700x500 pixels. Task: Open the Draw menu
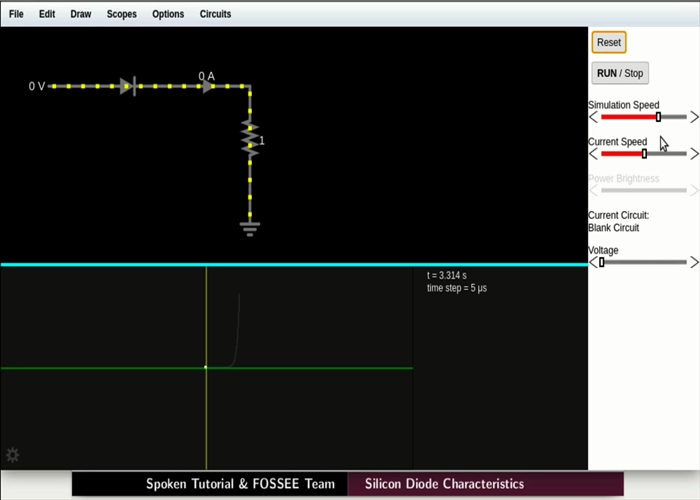[81, 14]
